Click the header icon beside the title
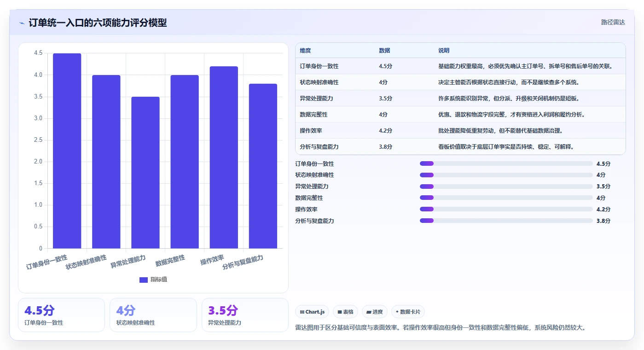 [x=22, y=23]
